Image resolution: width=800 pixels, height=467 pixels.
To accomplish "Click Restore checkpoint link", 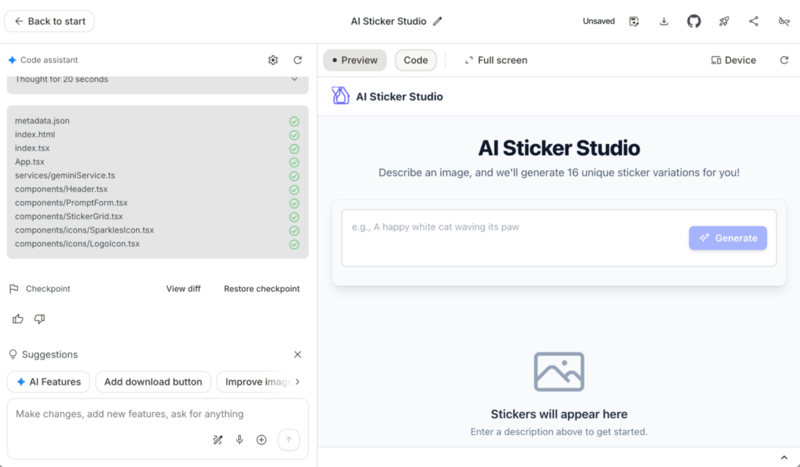I will click(262, 289).
